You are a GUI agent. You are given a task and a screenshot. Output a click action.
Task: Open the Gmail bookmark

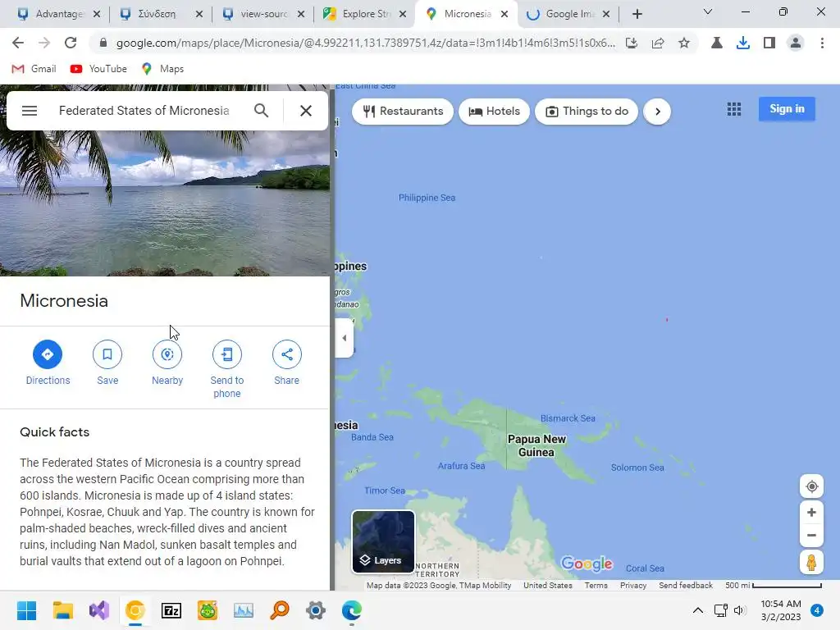pos(34,69)
